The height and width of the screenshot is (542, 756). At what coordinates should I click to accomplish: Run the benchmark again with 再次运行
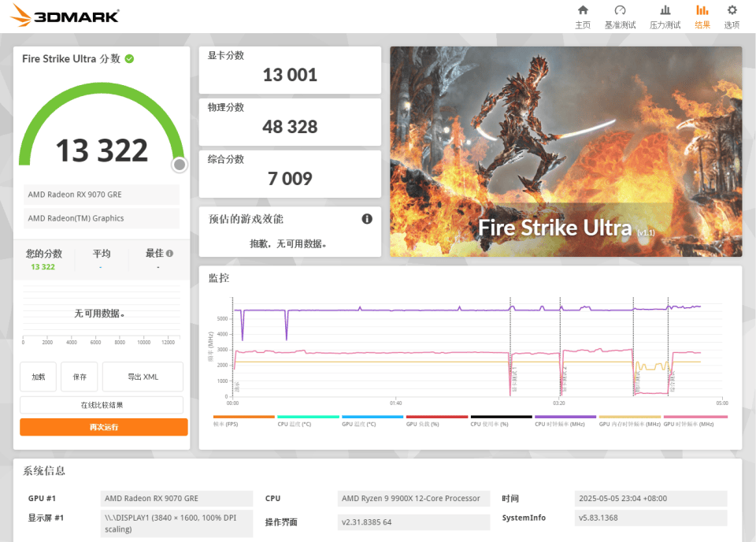click(104, 427)
